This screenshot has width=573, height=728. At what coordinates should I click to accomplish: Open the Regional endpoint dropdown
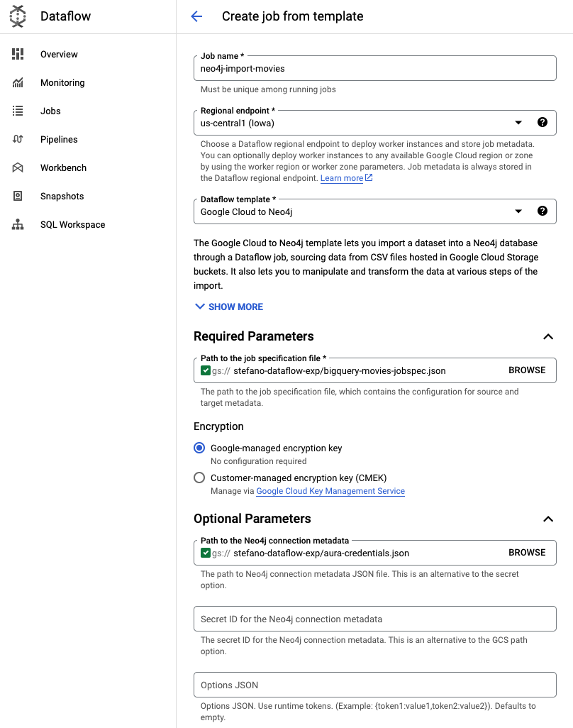tap(518, 122)
